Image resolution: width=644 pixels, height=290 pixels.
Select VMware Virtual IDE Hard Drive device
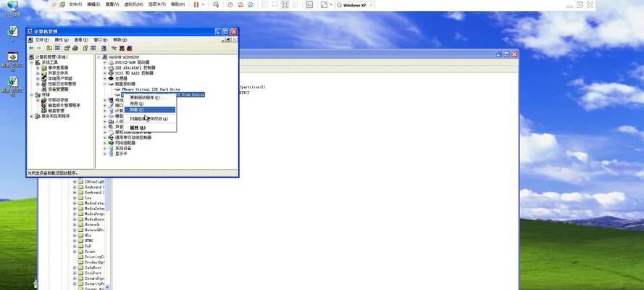click(151, 89)
